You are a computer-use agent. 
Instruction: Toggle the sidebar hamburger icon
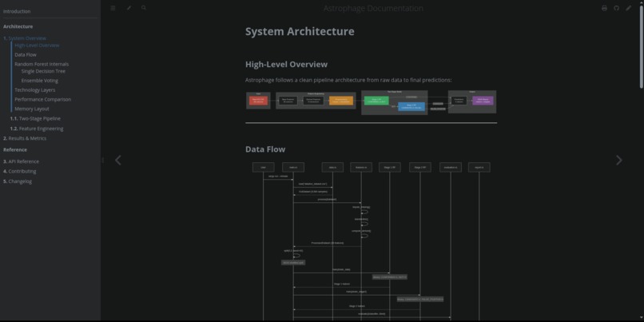click(x=113, y=8)
